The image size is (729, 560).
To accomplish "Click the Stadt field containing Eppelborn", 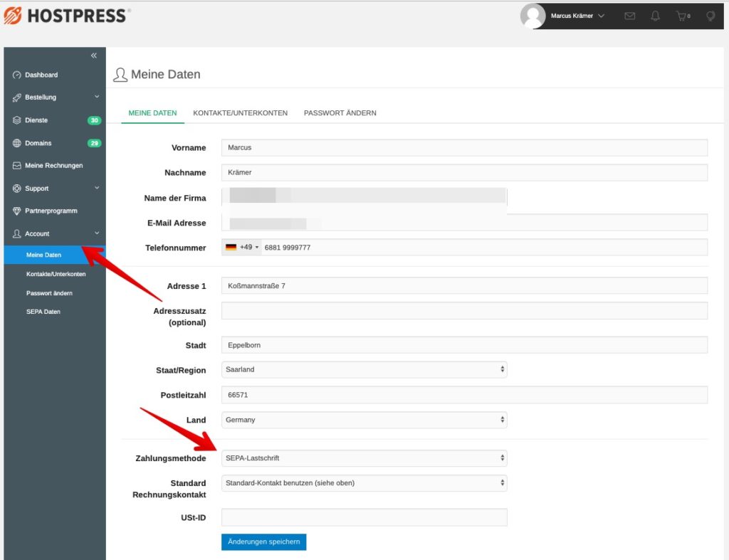I will coord(464,345).
